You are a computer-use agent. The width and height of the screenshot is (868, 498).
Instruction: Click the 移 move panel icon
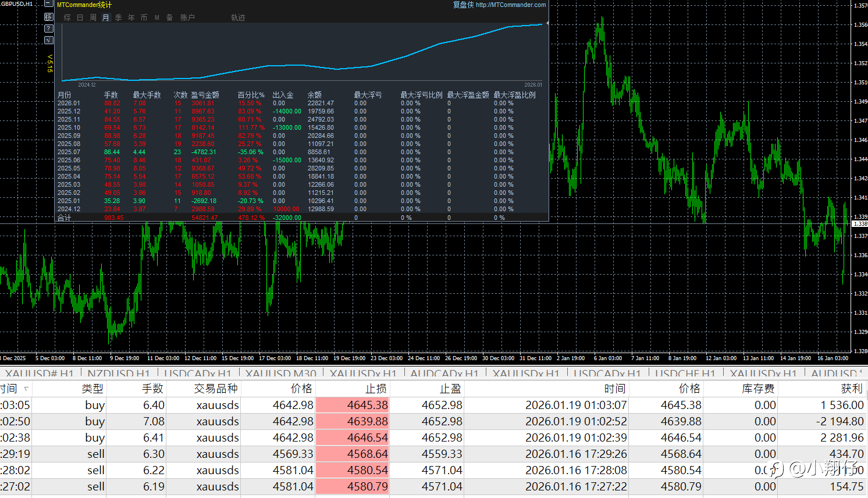pyautogui.click(x=49, y=17)
